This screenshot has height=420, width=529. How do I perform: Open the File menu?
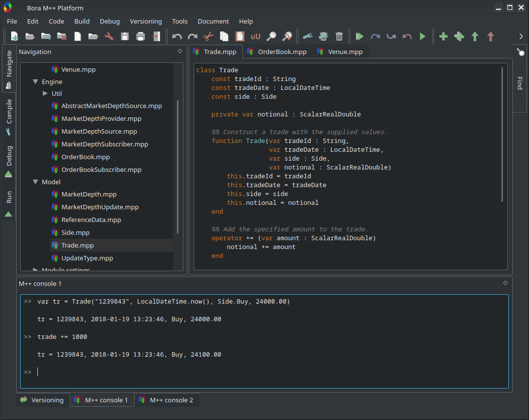coord(12,21)
